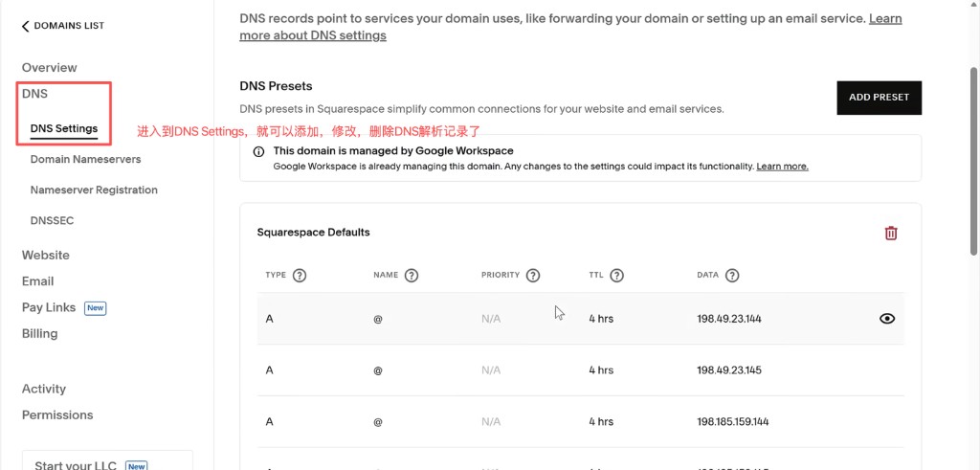Open the Billing section
The height and width of the screenshot is (470, 980).
[39, 334]
